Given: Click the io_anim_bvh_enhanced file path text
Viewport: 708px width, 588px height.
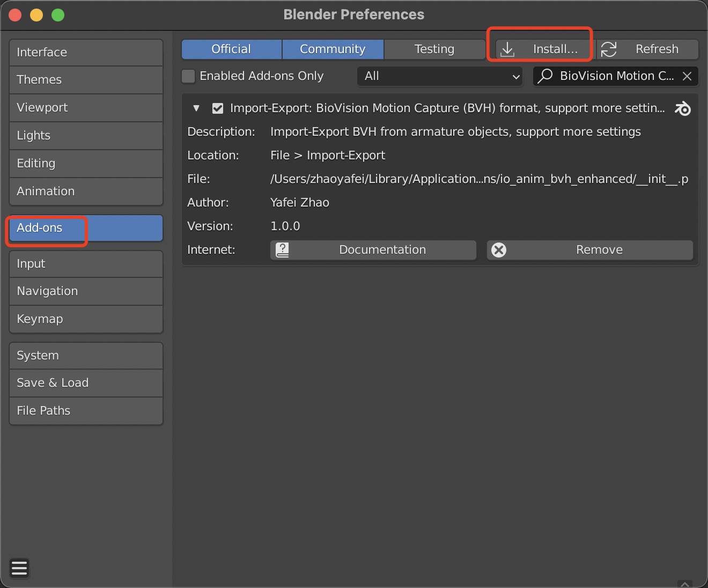Looking at the screenshot, I should 479,179.
